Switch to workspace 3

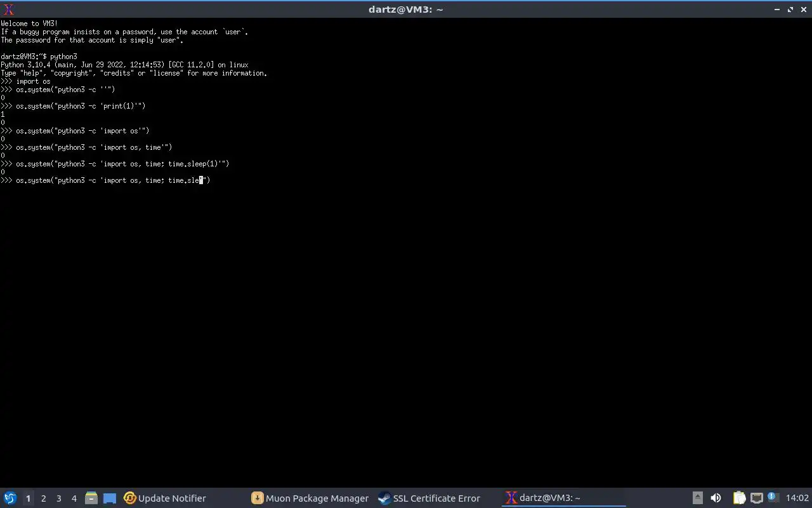58,498
